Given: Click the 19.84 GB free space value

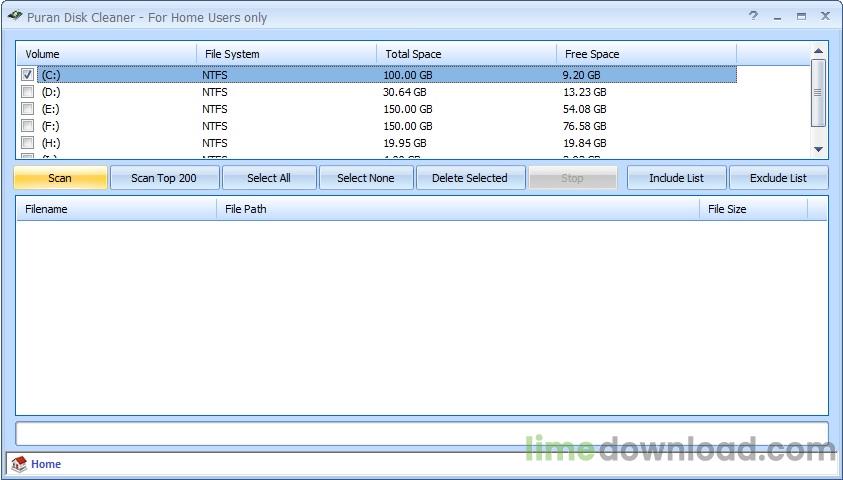Looking at the screenshot, I should coord(585,143).
